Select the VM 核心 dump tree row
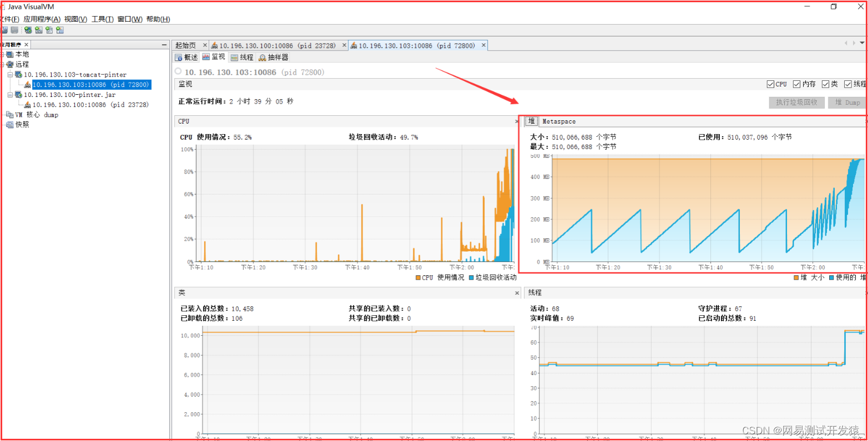 tap(37, 115)
